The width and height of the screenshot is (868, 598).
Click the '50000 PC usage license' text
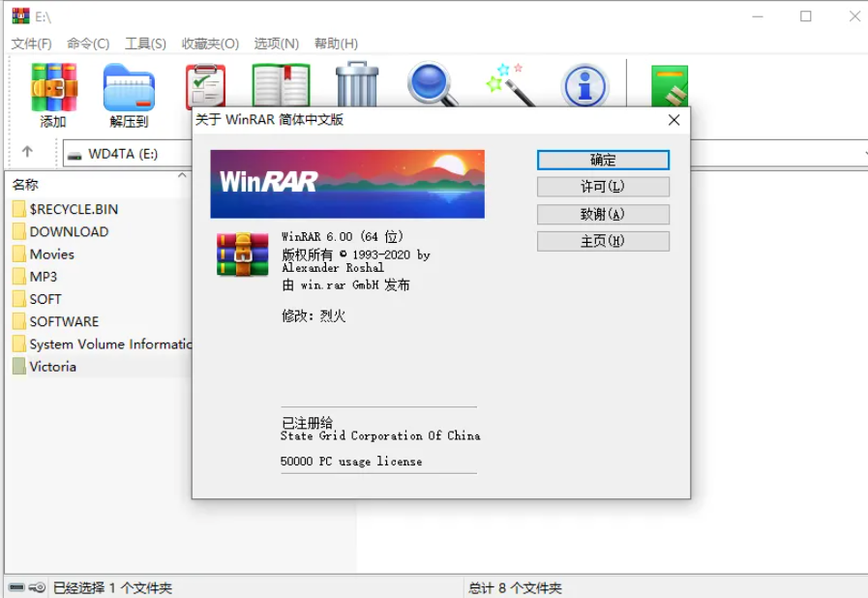(351, 462)
